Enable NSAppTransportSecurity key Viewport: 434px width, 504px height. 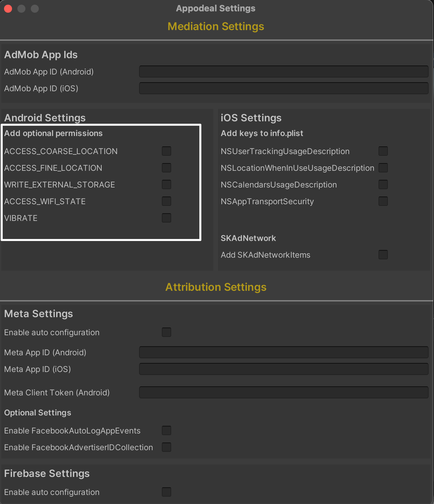[383, 201]
